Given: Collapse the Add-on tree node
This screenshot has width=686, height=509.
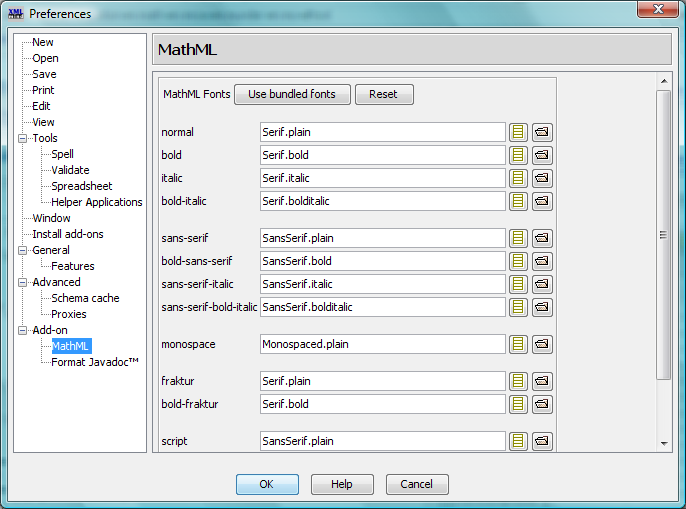Looking at the screenshot, I should point(22,330).
